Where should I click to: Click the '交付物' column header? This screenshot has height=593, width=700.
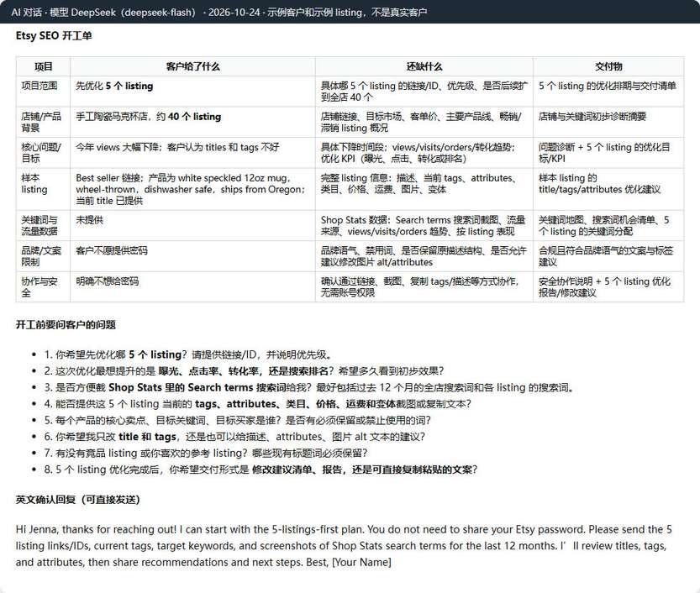tap(608, 67)
